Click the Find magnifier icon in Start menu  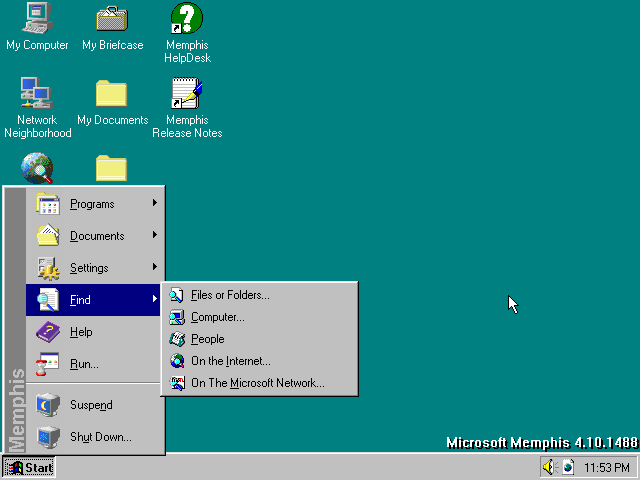(x=48, y=300)
